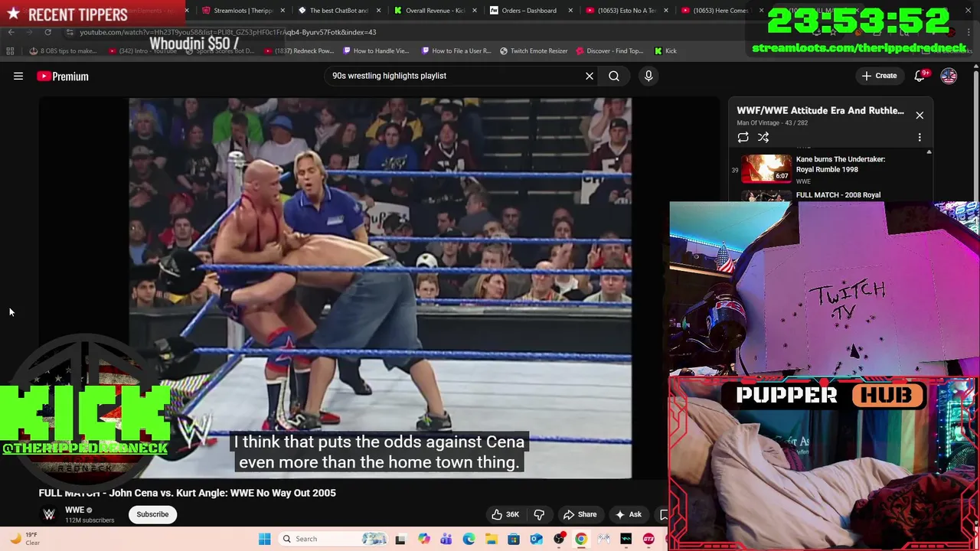Click the magnifier search button
This screenshot has height=551, width=980.
tap(614, 76)
